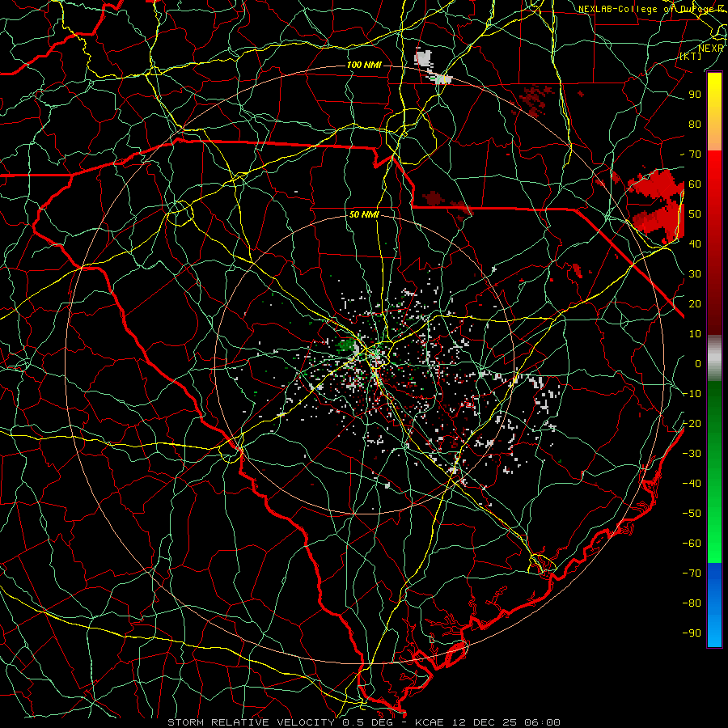Click the NEXLAB-College of DuPage credit text

(x=652, y=9)
